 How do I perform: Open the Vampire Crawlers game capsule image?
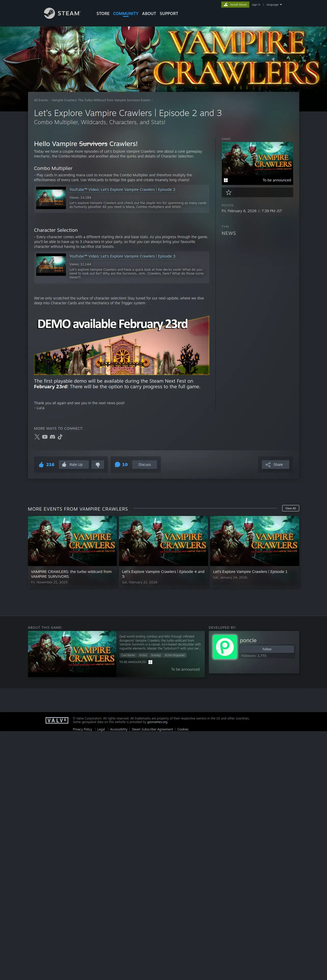[x=257, y=164]
